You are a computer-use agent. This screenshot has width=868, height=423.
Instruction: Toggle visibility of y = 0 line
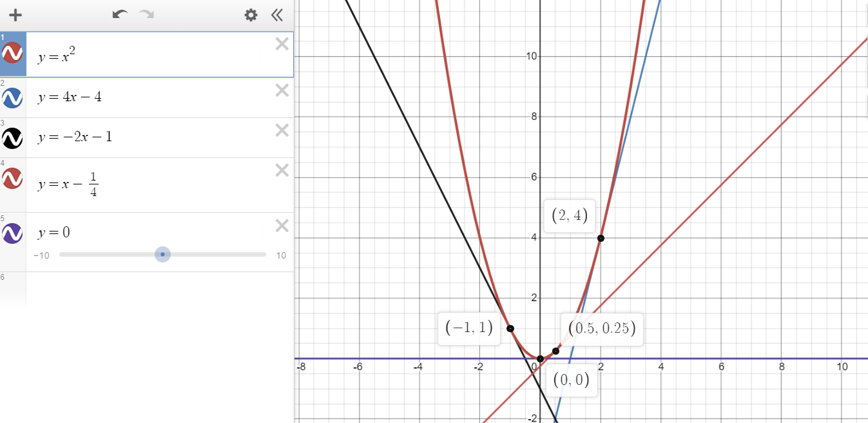tap(13, 232)
